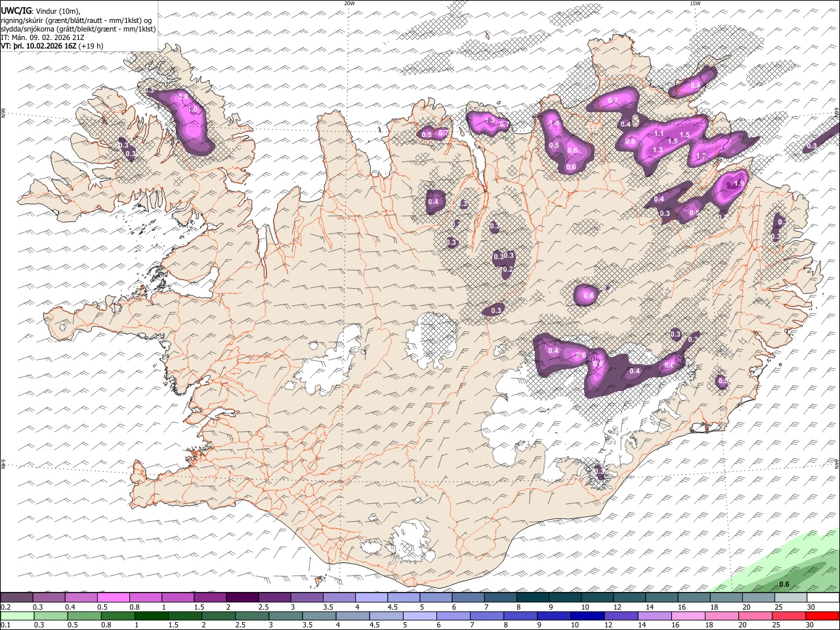Click the light grey swatch at 25 in upper legend
This screenshot has height=630, width=840.
(791, 598)
